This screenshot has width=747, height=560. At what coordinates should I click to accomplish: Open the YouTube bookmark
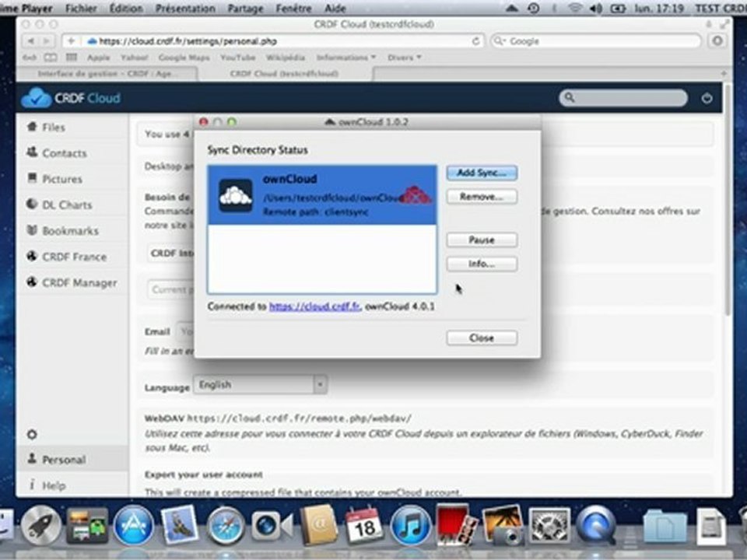coord(238,58)
